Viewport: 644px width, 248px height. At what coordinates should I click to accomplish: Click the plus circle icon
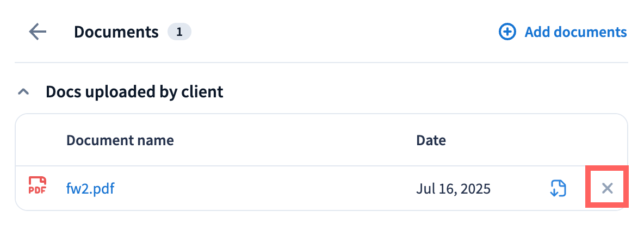click(x=507, y=32)
